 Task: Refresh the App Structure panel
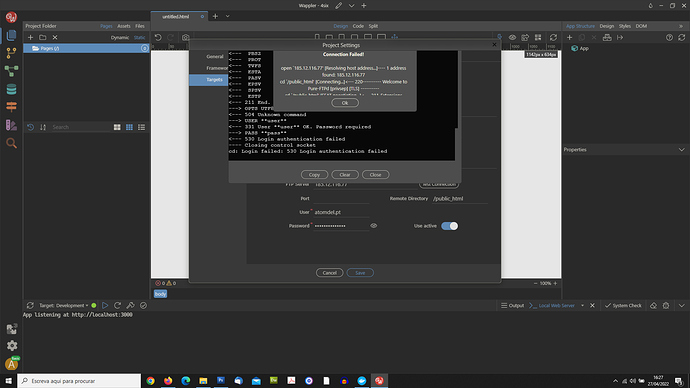click(x=682, y=37)
